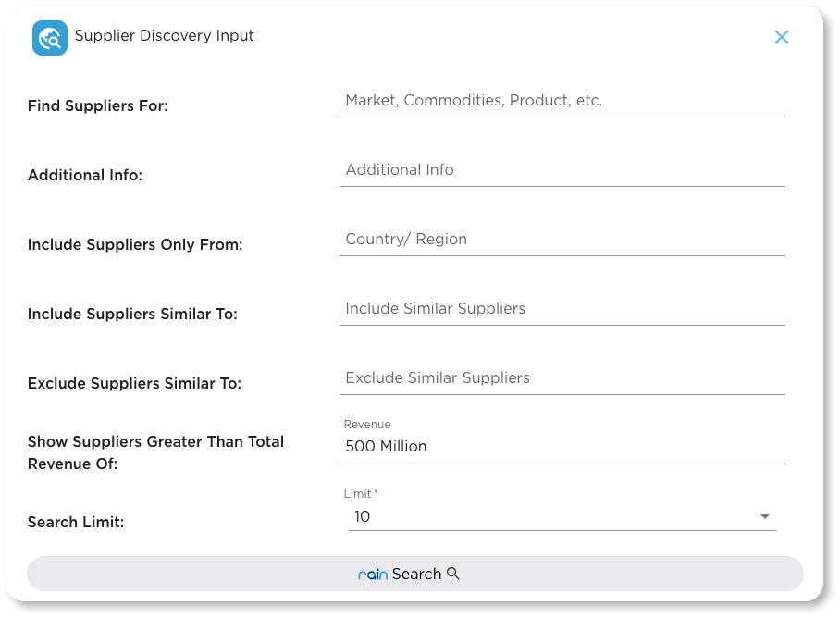Image resolution: width=840 pixels, height=618 pixels.
Task: Click the Supplier Discovery app icon
Action: click(x=50, y=38)
